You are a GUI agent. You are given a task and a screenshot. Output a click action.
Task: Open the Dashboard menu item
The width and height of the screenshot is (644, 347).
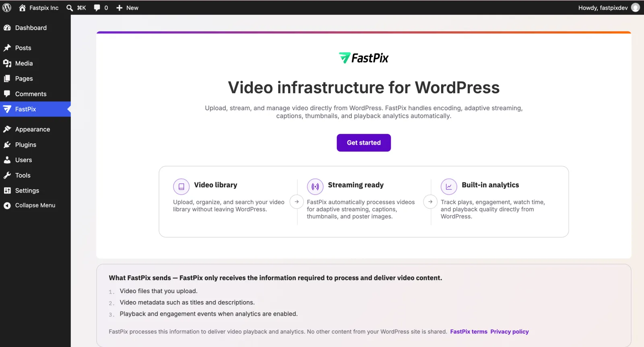coord(35,28)
